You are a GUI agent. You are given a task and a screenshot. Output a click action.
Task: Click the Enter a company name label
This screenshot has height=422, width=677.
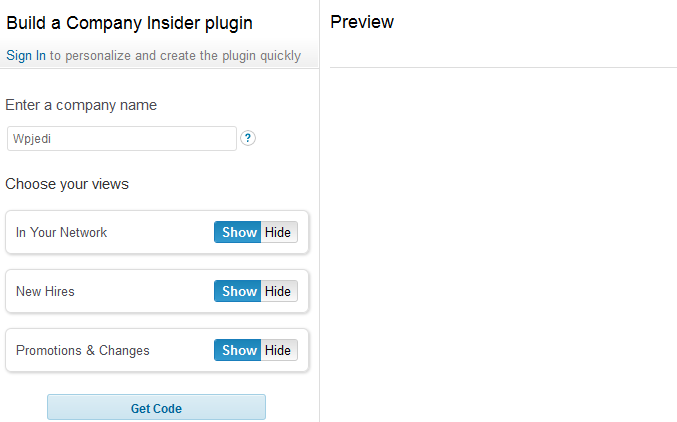point(81,105)
